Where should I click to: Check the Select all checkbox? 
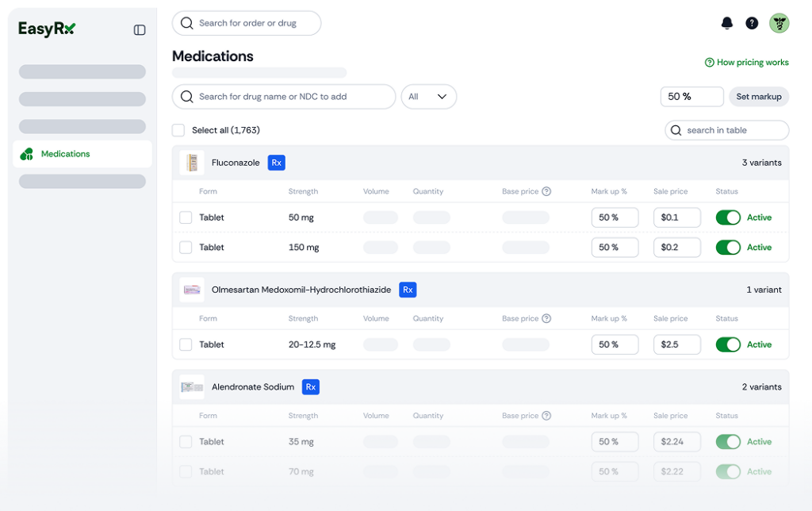(x=178, y=129)
